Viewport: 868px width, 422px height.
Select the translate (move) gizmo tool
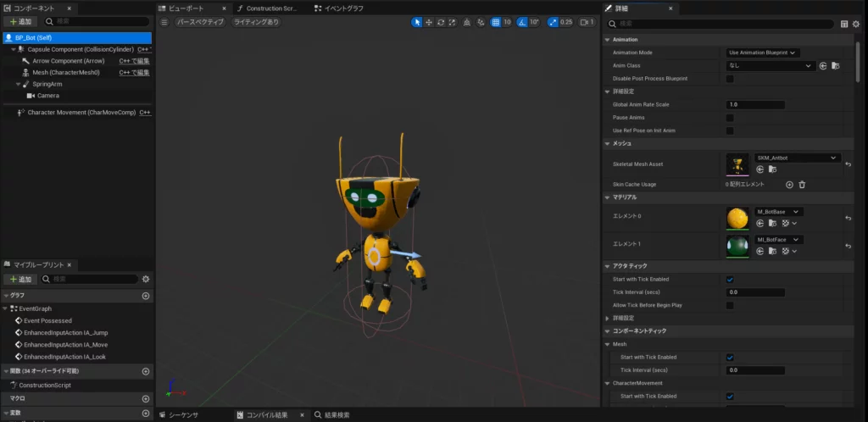pos(428,22)
